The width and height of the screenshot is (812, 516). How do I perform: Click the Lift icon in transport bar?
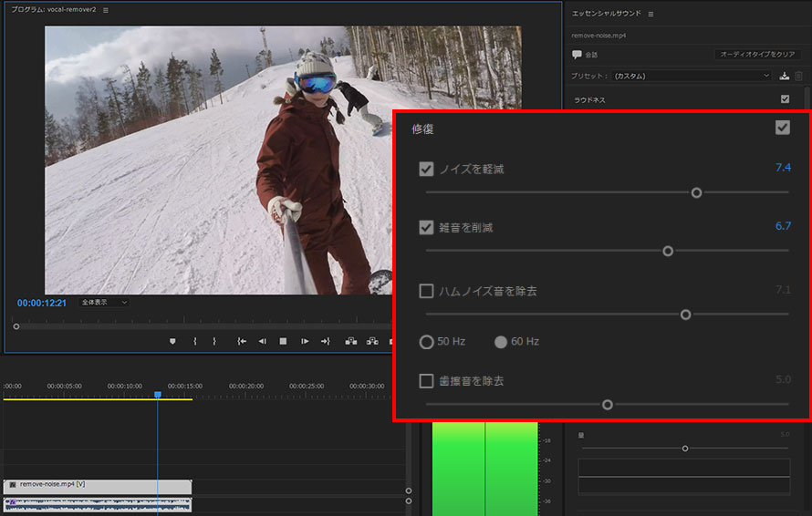(350, 341)
